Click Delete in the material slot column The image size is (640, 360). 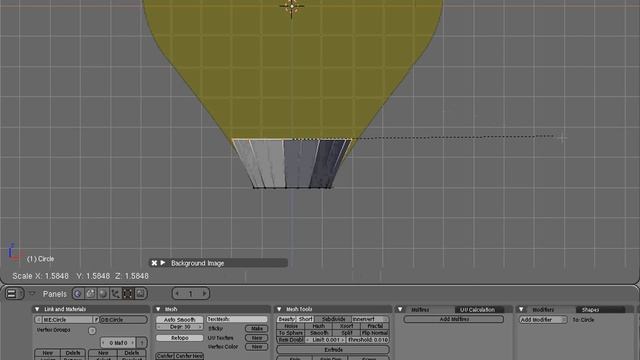click(x=132, y=353)
